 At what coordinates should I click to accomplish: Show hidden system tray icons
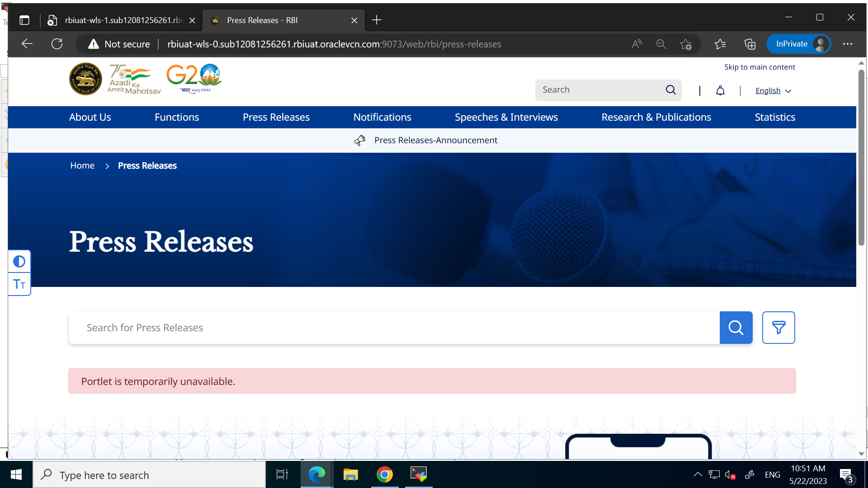pos(698,474)
